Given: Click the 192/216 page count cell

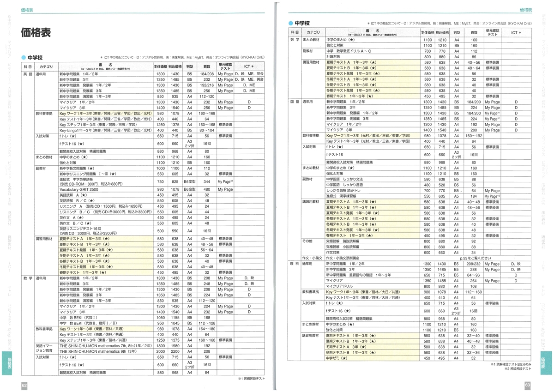Looking at the screenshot, I should pyautogui.click(x=206, y=85).
